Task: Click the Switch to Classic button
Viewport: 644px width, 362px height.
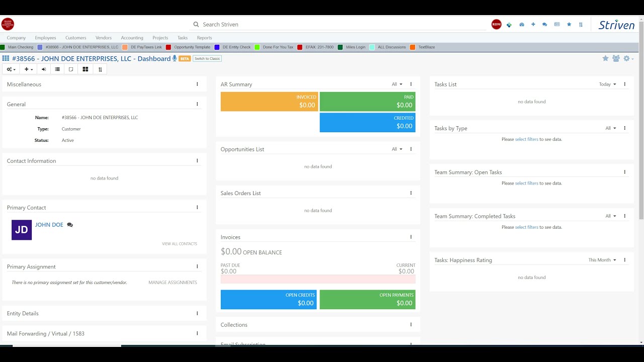Action: 207,59
